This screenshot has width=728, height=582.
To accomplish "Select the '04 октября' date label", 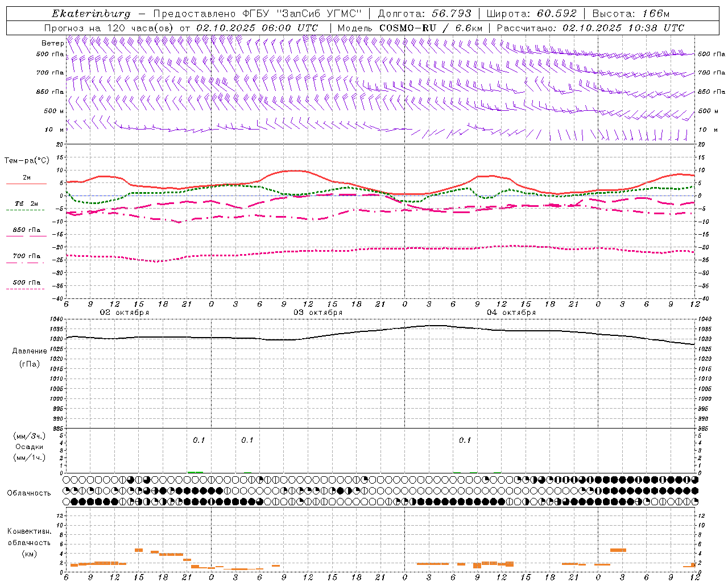I will click(511, 313).
